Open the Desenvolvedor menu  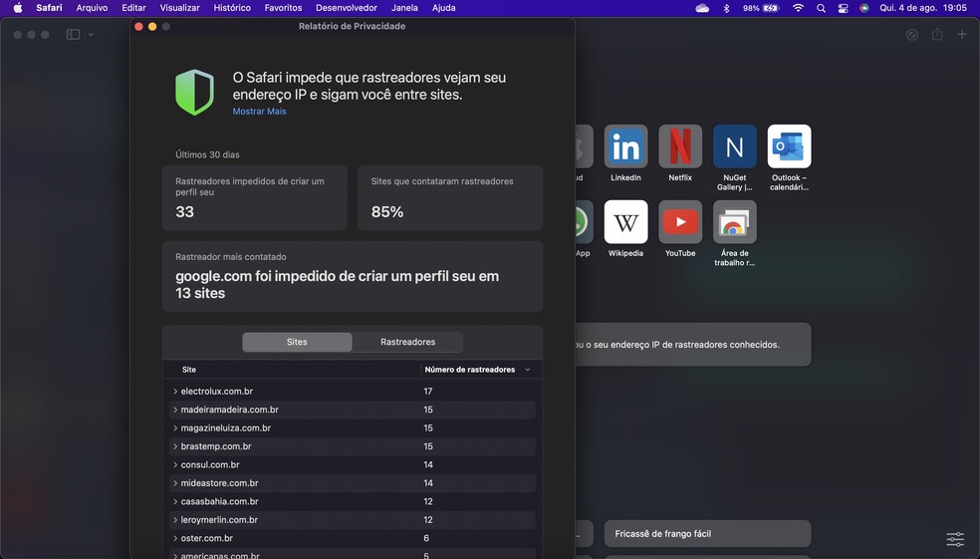[347, 8]
